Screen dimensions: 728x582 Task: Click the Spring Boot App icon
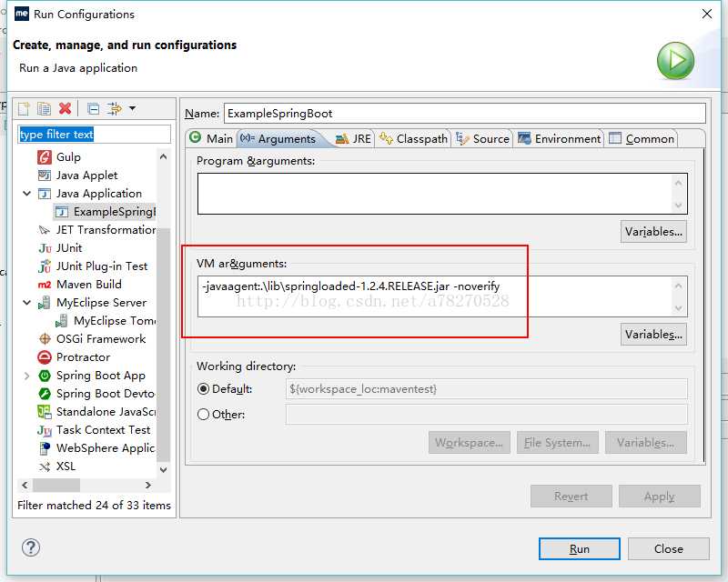click(45, 376)
